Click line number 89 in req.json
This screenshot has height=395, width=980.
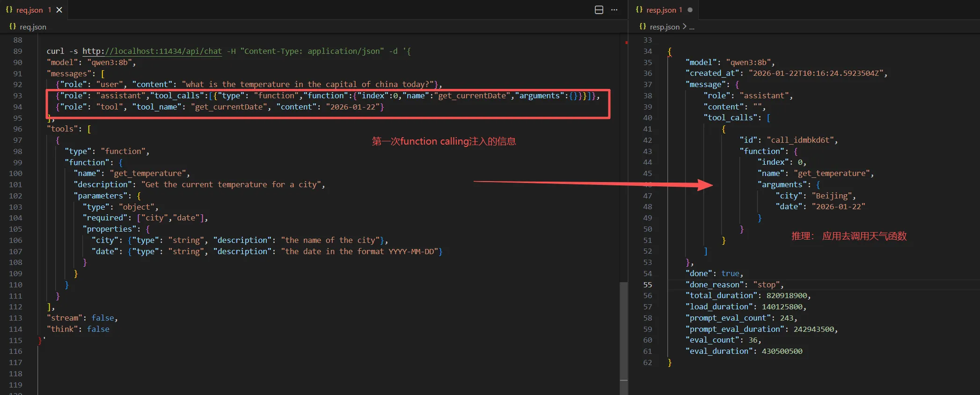pyautogui.click(x=17, y=51)
